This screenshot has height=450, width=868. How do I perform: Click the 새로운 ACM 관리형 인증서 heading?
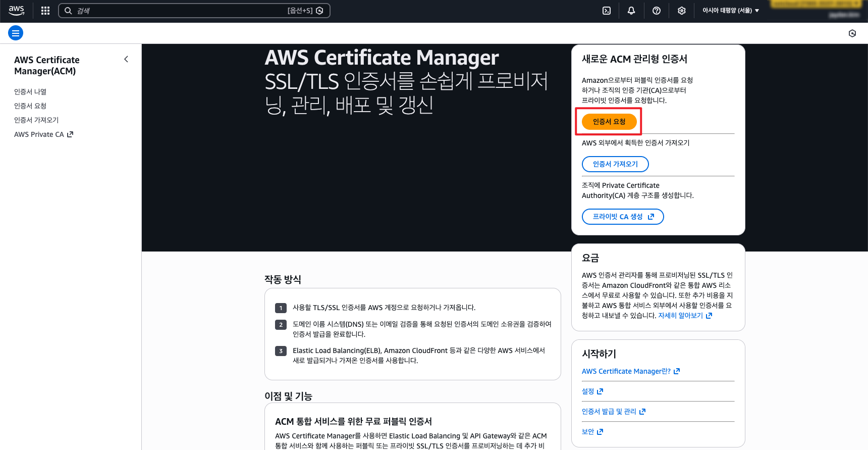634,59
